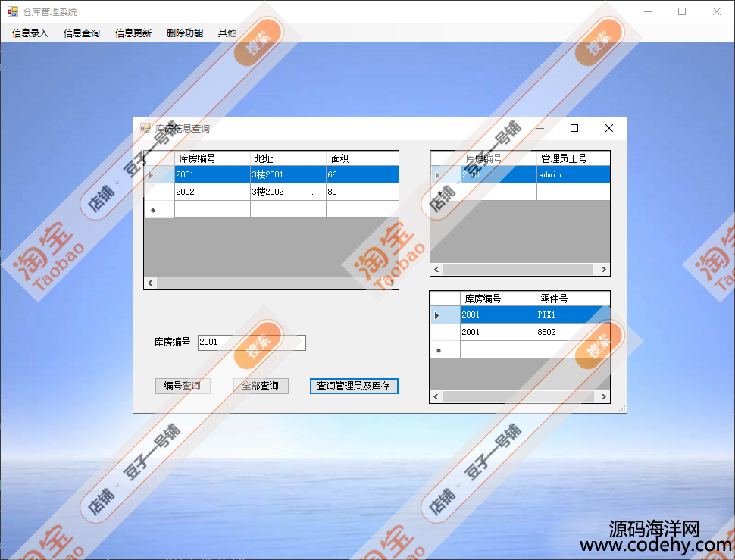Minimize the 仓库管理系统 main window

pos(648,11)
